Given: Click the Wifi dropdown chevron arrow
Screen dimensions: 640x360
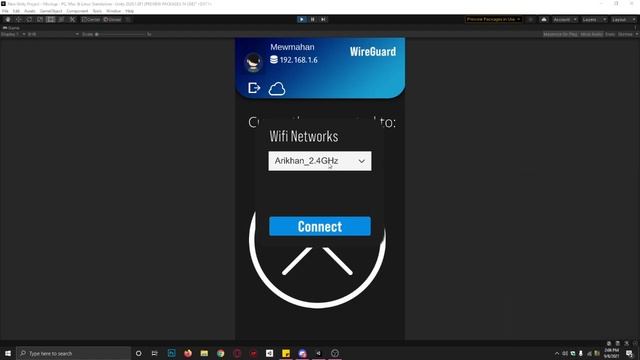Looking at the screenshot, I should 361,161.
